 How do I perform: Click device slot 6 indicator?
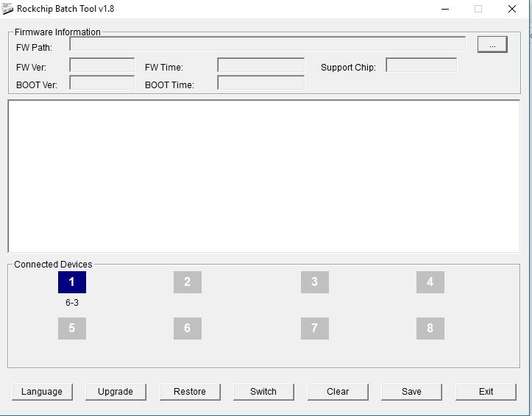[187, 329]
